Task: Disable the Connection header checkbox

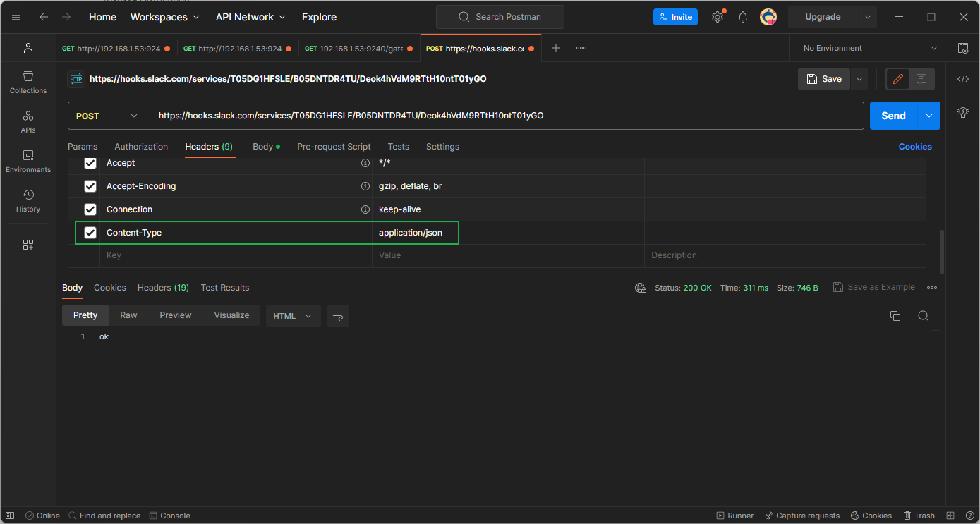Action: [90, 209]
